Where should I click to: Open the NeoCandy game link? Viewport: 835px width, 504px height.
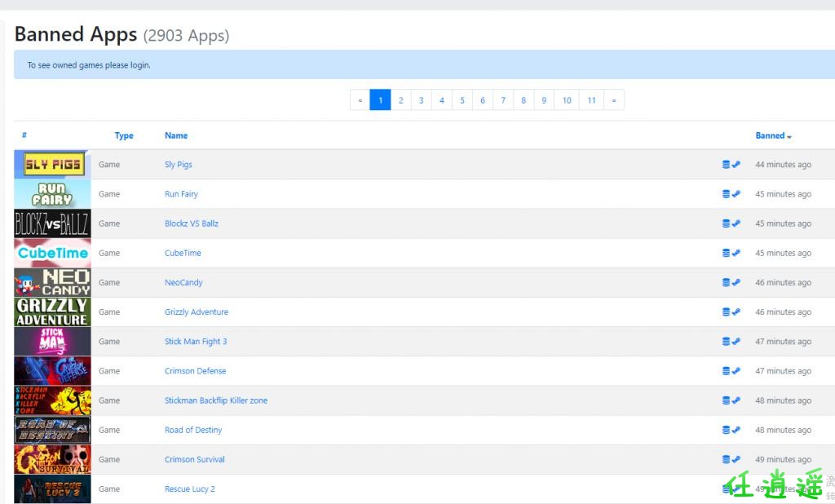pyautogui.click(x=183, y=282)
